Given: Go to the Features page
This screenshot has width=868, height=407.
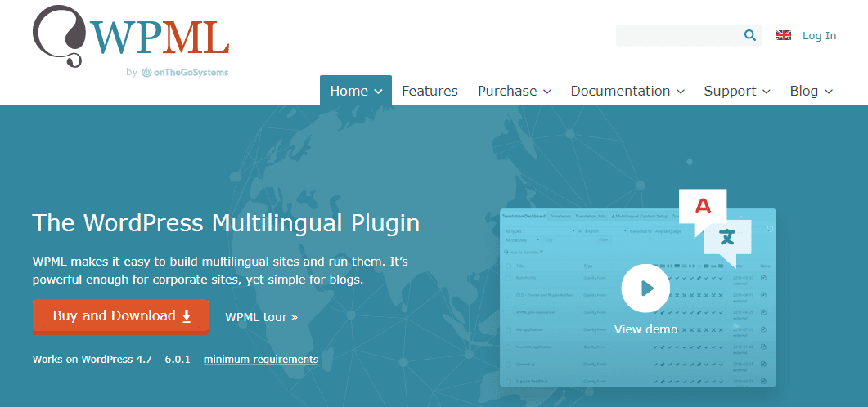Looking at the screenshot, I should point(430,91).
